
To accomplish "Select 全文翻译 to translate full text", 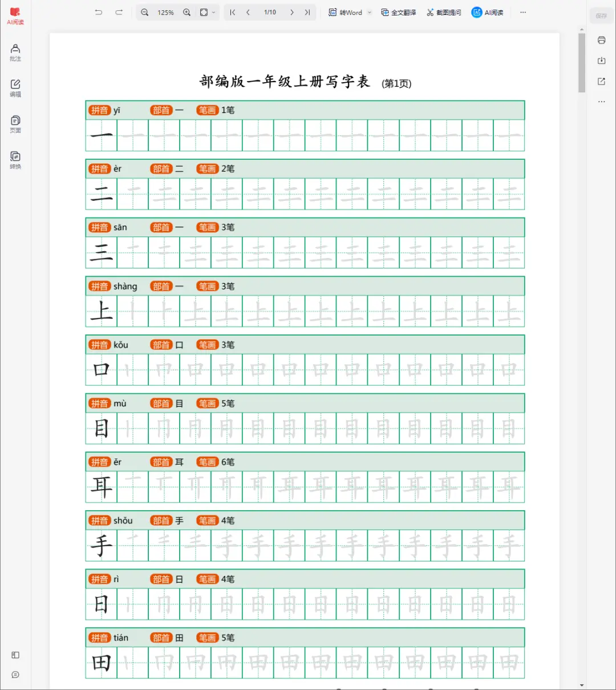I will 398,12.
